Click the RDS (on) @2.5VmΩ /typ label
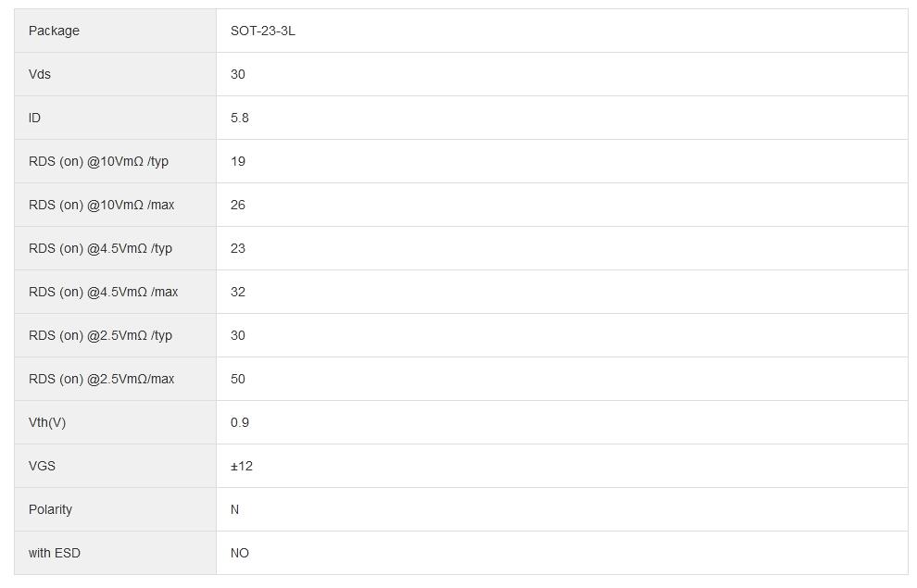 [x=100, y=335]
